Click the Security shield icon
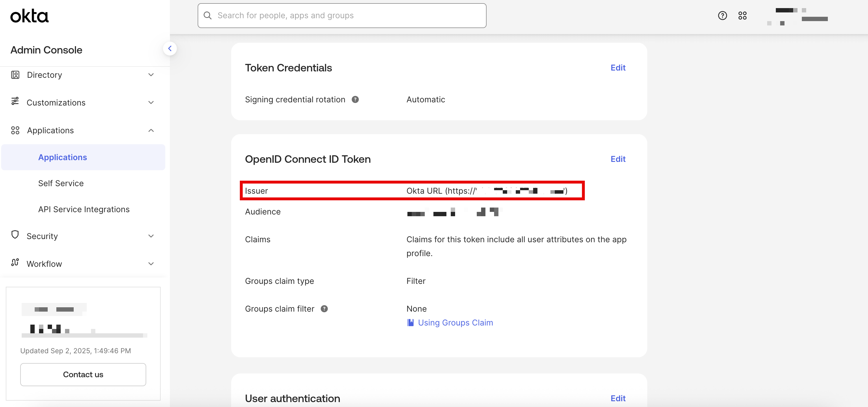Image resolution: width=868 pixels, height=407 pixels. click(15, 235)
